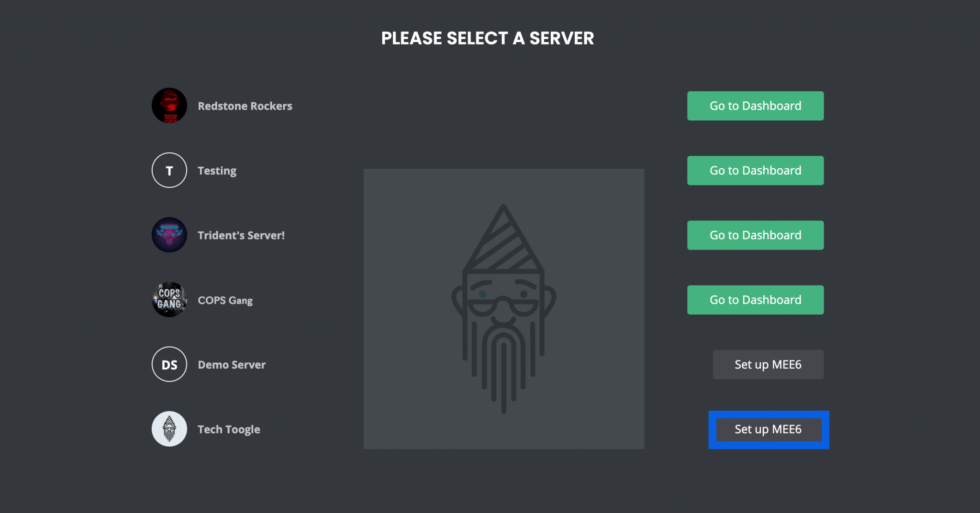
Task: Click the Tech Toogle wizard avatar
Action: (x=169, y=429)
